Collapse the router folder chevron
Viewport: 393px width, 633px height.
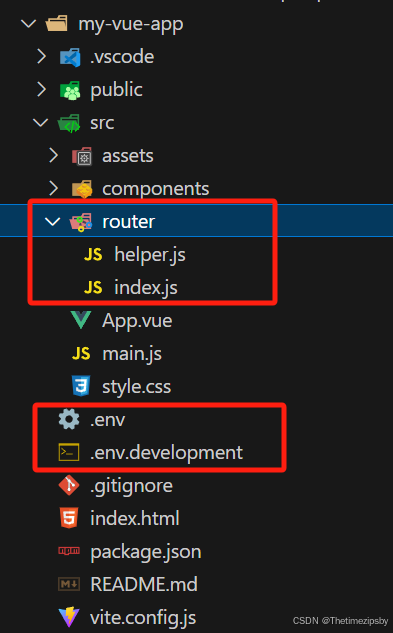coord(53,221)
